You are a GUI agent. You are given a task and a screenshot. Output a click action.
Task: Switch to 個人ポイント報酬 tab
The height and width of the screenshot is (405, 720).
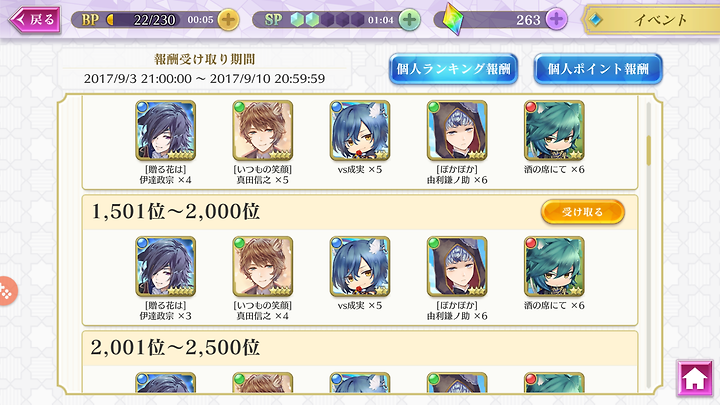click(x=598, y=69)
